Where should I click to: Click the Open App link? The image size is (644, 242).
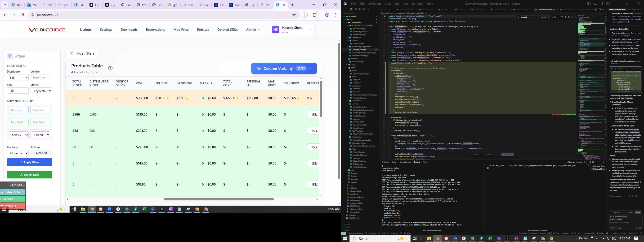click(17, 185)
